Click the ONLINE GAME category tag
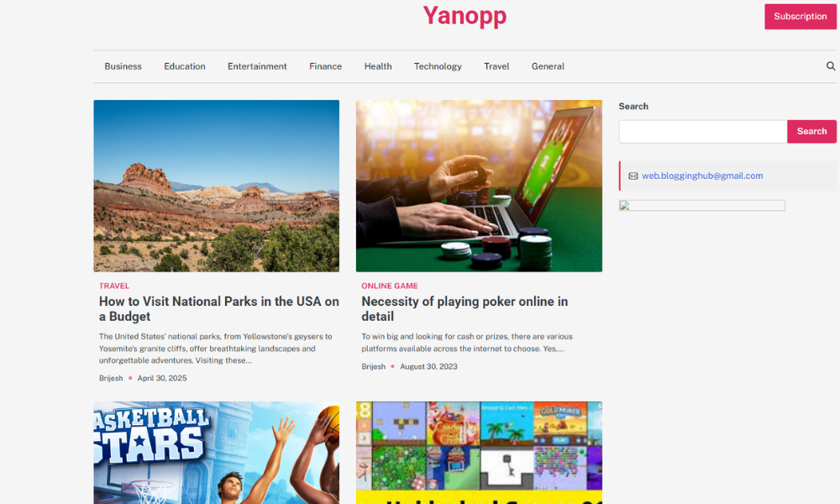Viewport: 840px width, 504px height. tap(390, 286)
